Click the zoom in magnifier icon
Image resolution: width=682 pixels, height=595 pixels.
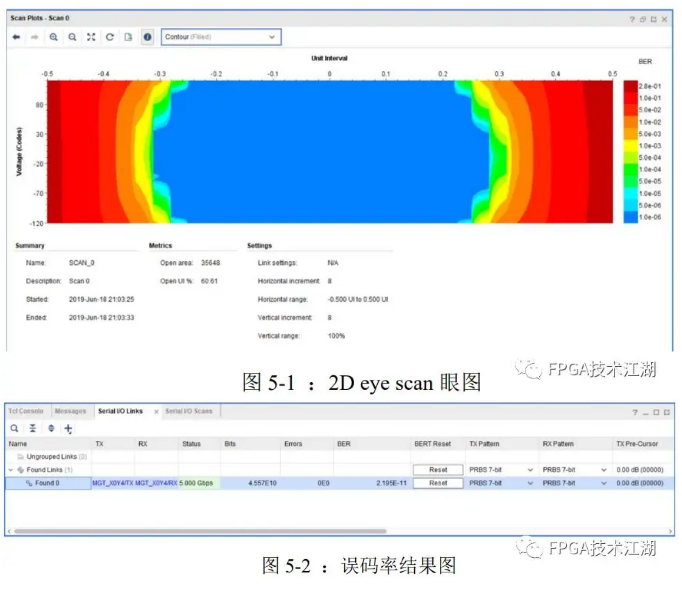tap(54, 37)
